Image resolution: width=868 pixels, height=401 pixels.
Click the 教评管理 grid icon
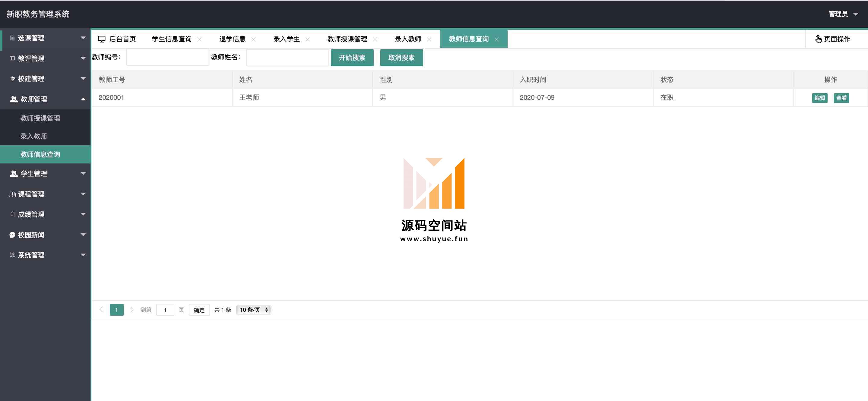click(12, 58)
